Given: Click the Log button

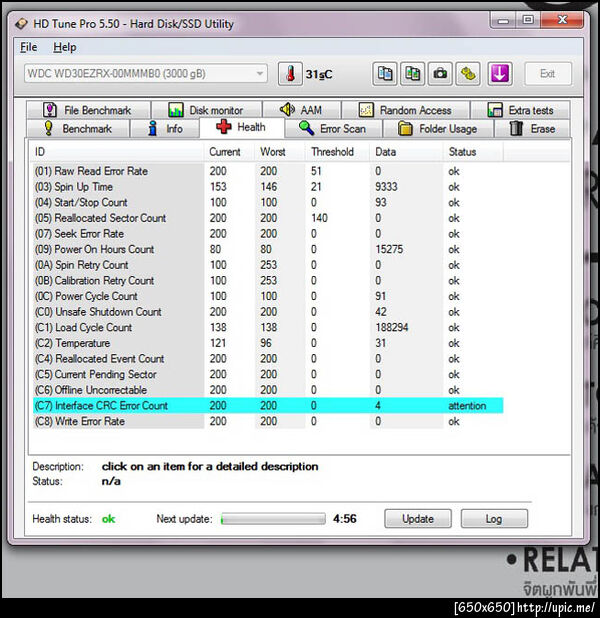Looking at the screenshot, I should 494,519.
